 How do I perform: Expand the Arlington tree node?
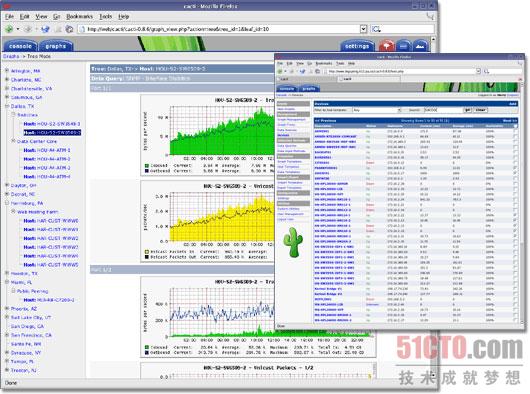point(7,70)
